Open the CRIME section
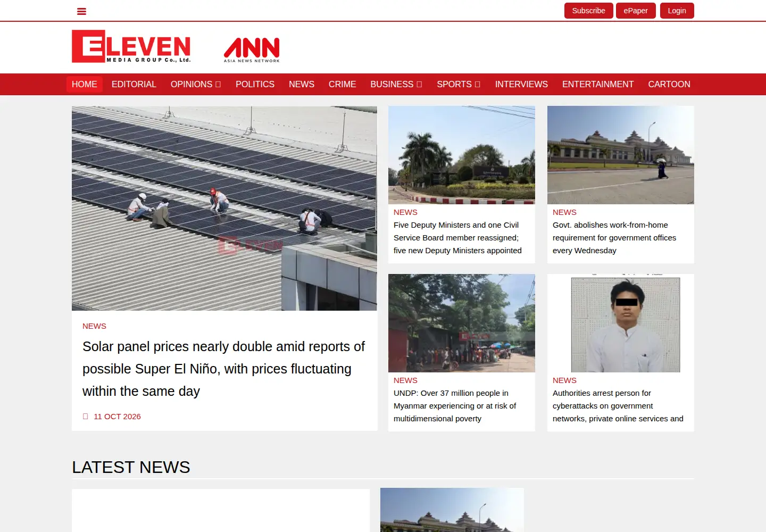 click(342, 84)
